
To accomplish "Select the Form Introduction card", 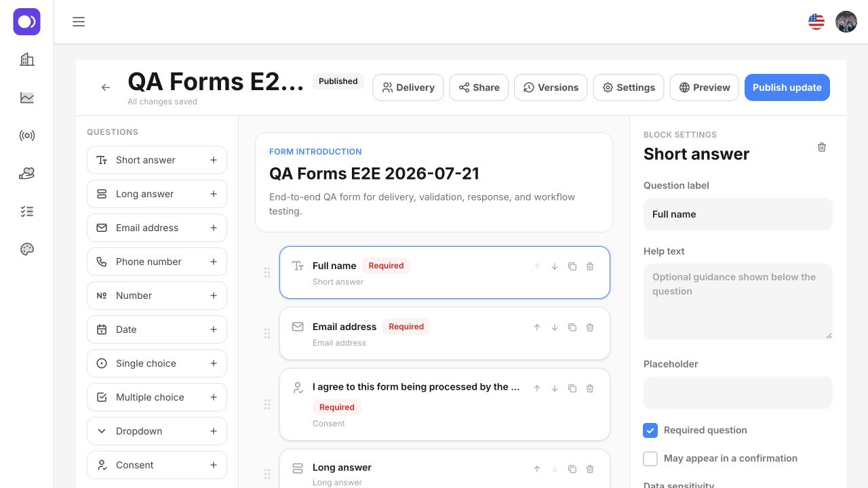I will [434, 182].
